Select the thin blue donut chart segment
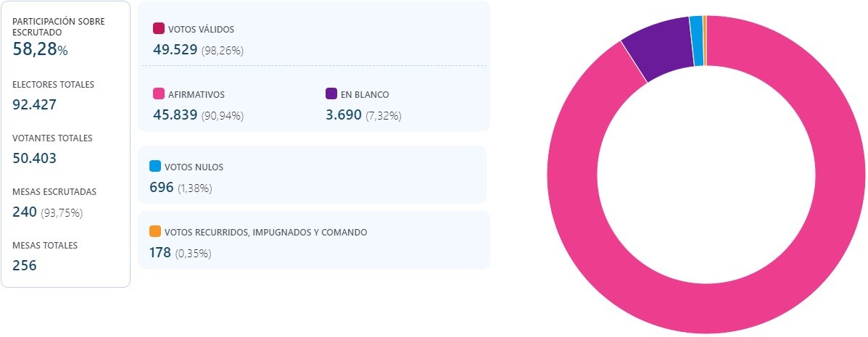The height and width of the screenshot is (337, 868). coord(696,41)
